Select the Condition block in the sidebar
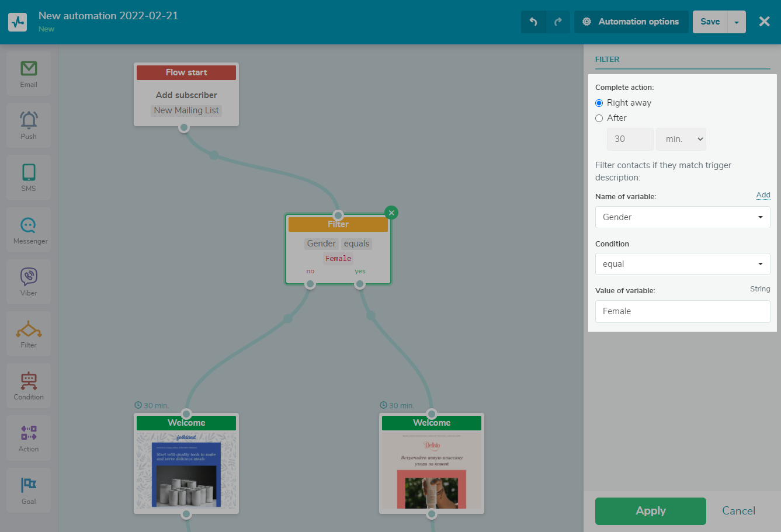Screen dimensions: 781x532 pos(28,385)
